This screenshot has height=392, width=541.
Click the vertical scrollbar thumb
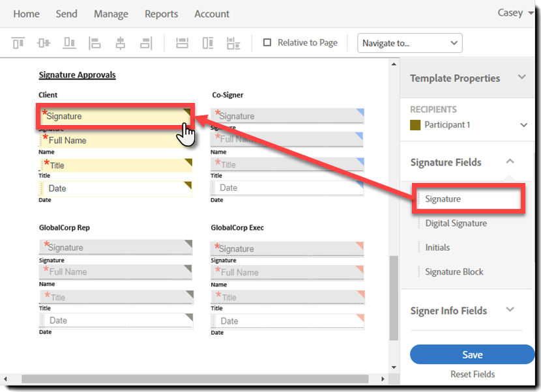click(394, 298)
